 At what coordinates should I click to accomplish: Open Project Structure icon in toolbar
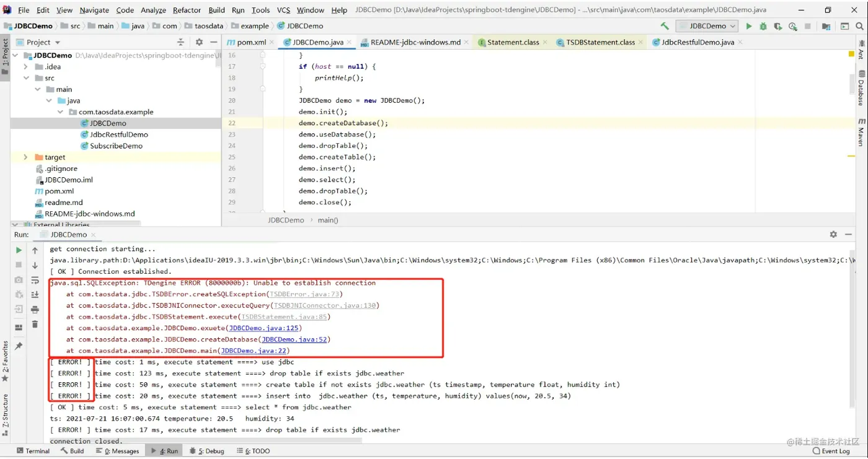tap(826, 26)
